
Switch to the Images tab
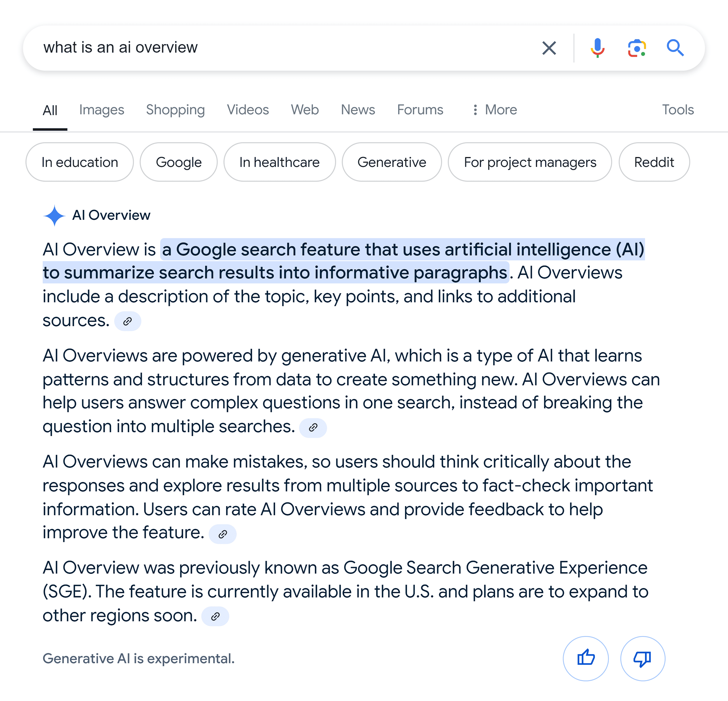click(x=101, y=110)
